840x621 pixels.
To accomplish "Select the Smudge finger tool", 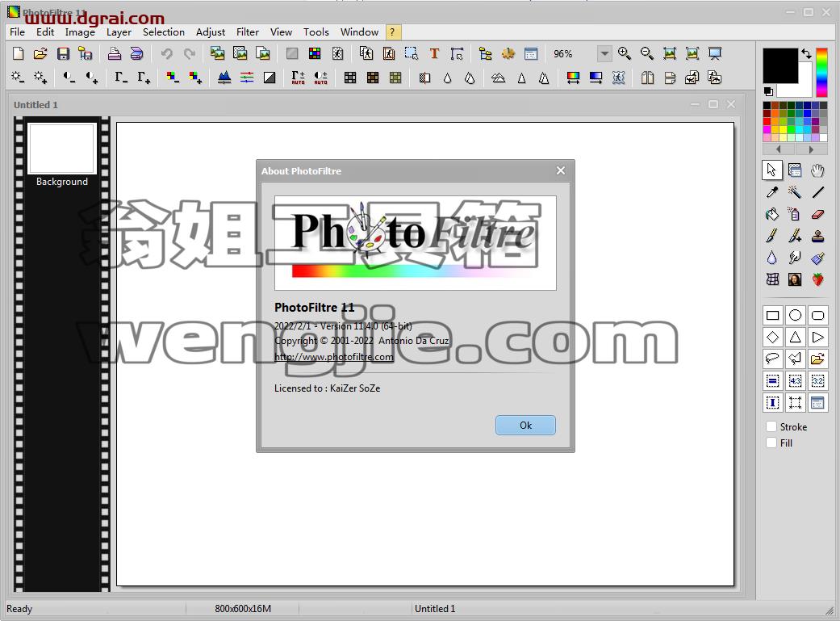I will 795,258.
